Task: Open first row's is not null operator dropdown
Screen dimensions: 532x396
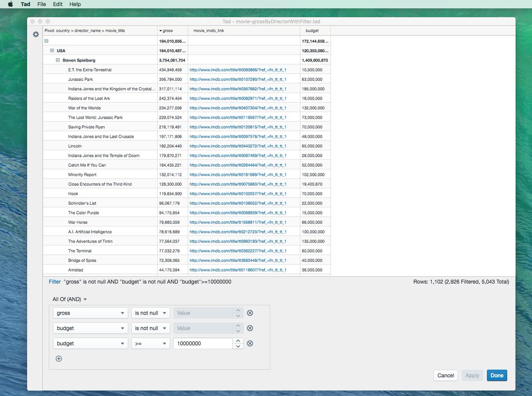Action: [150, 313]
